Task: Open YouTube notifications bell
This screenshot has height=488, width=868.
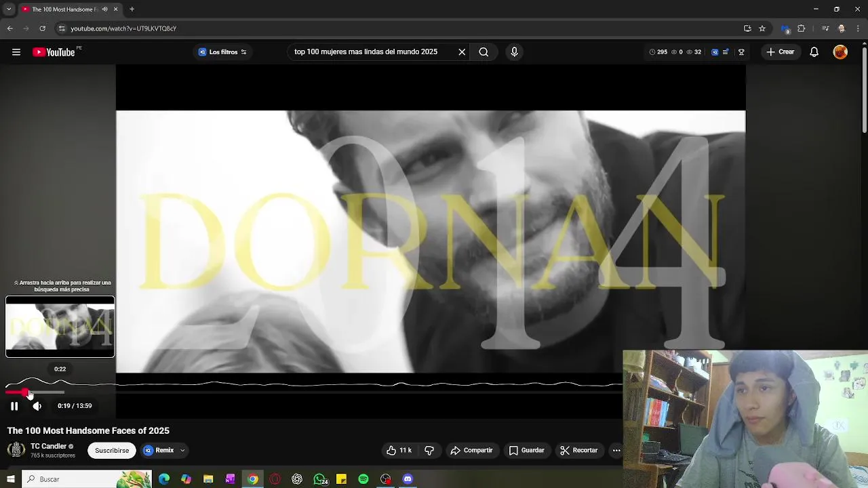Action: click(x=814, y=52)
